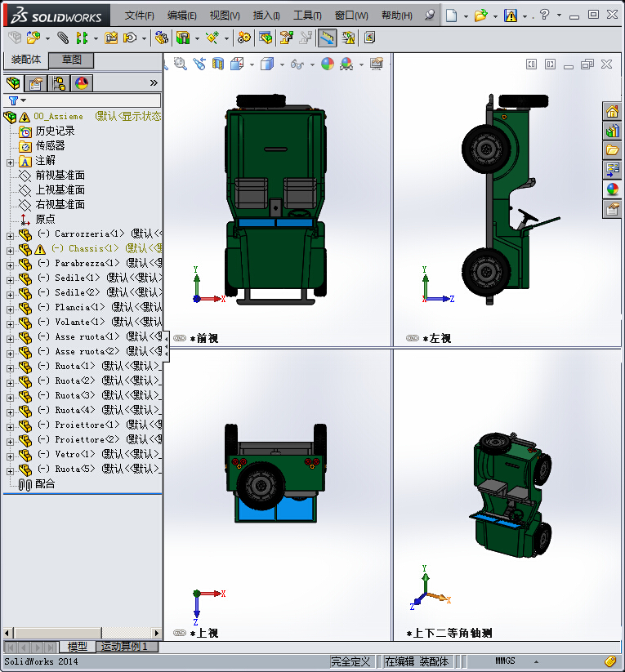Expand the help dropdown arrow
Screen dimensions: 625x672
point(559,16)
